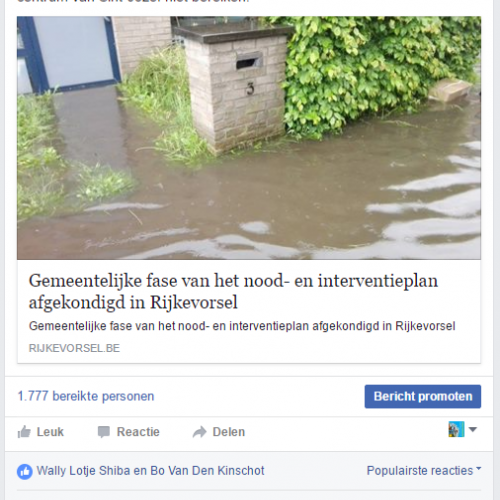Click the thumbs-up Leuk icon
This screenshot has width=500, height=500.
coord(24,432)
